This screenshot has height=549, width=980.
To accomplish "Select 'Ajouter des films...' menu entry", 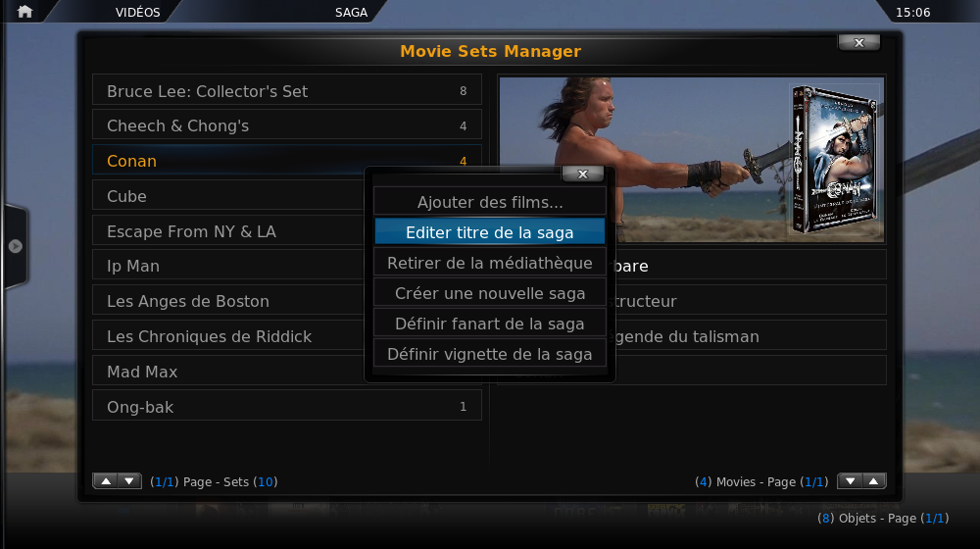I will [490, 202].
